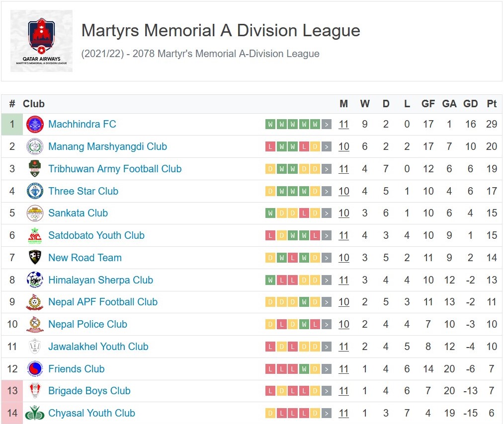Open Jawalakhel Youth Club link

click(98, 347)
